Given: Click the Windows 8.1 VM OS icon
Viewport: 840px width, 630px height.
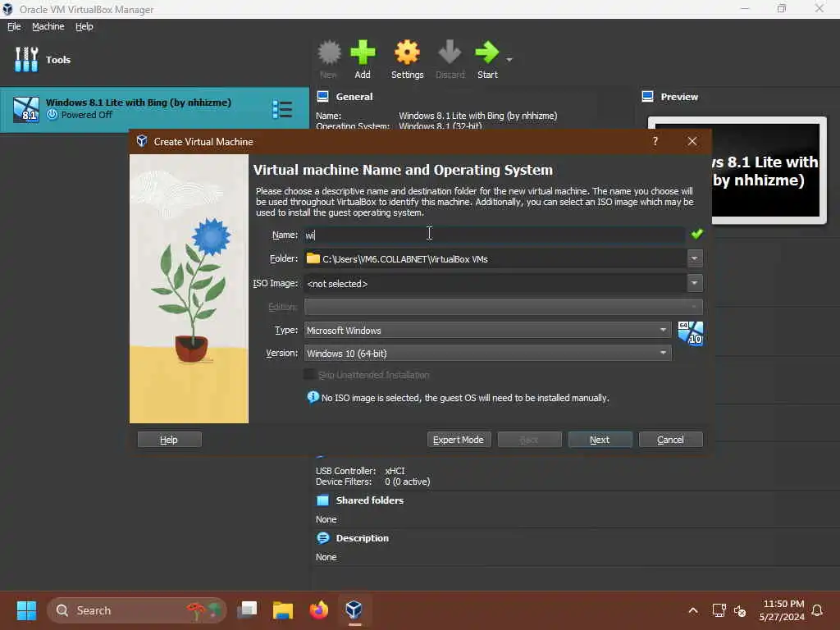Looking at the screenshot, I should [x=25, y=109].
